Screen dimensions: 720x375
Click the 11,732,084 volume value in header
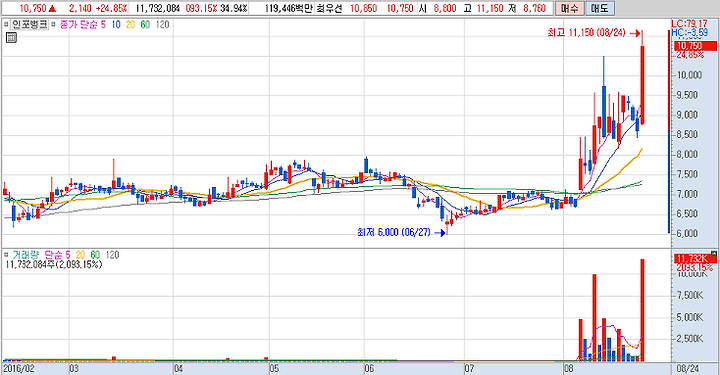[158, 8]
